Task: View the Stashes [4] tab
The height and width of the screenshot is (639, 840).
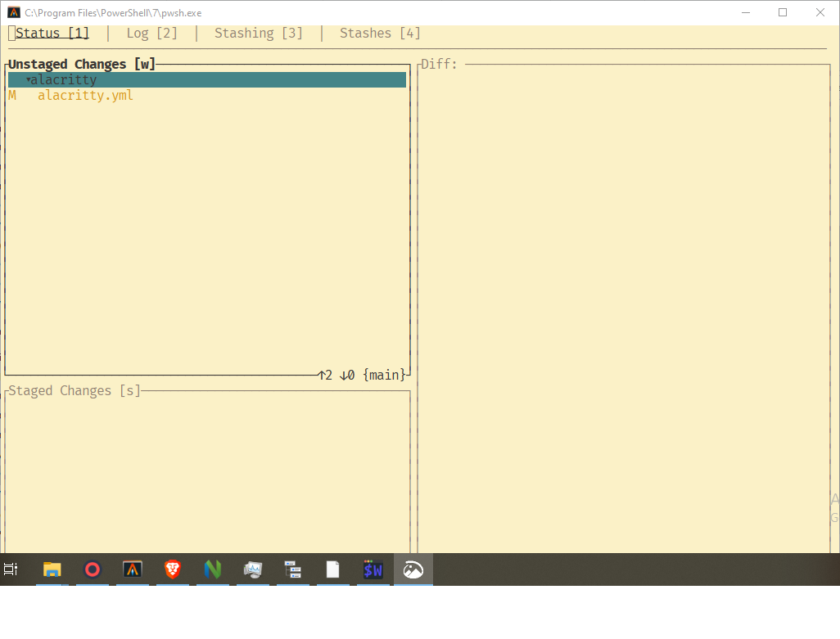Action: [x=379, y=33]
